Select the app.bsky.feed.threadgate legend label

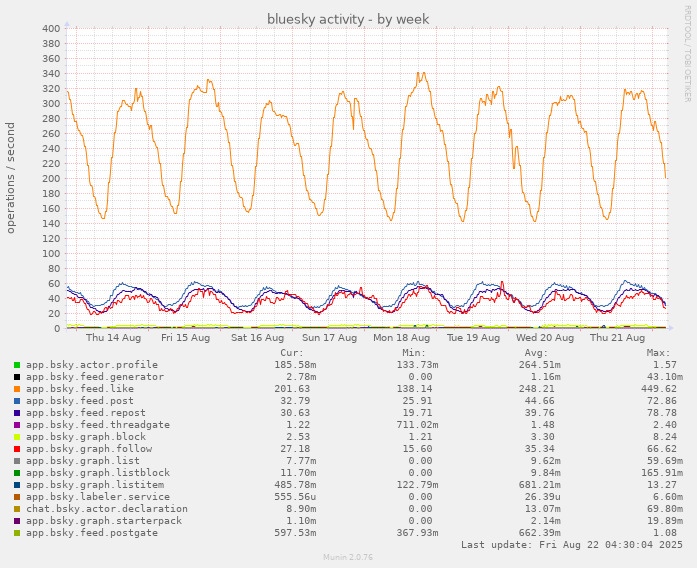(x=98, y=425)
